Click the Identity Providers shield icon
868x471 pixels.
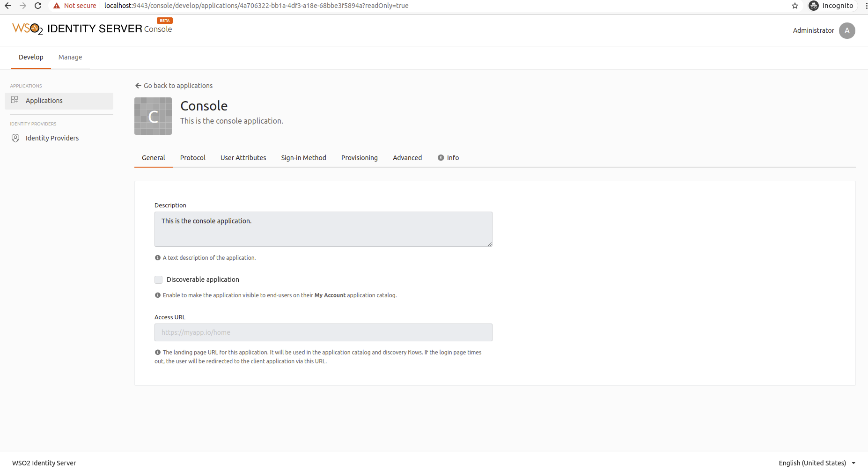point(15,138)
